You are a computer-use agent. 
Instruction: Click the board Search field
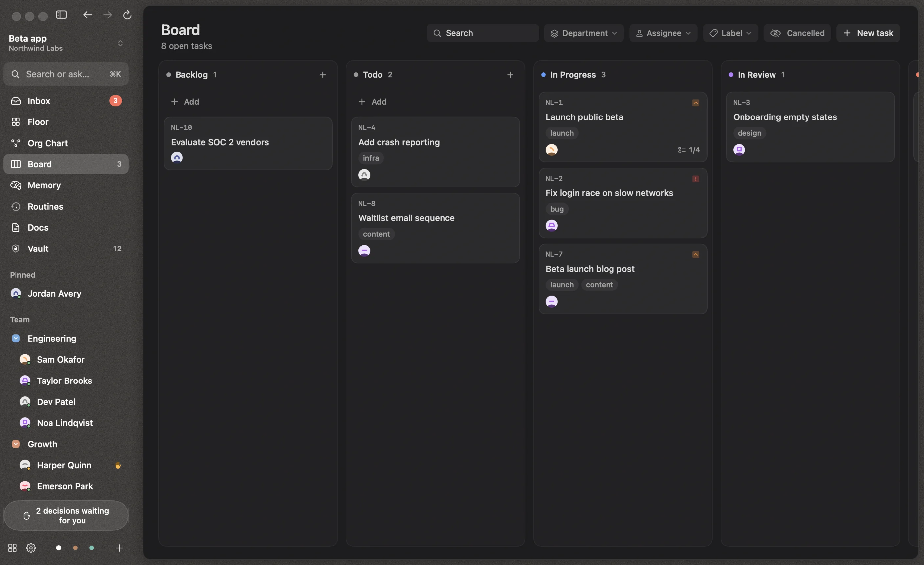pos(482,33)
